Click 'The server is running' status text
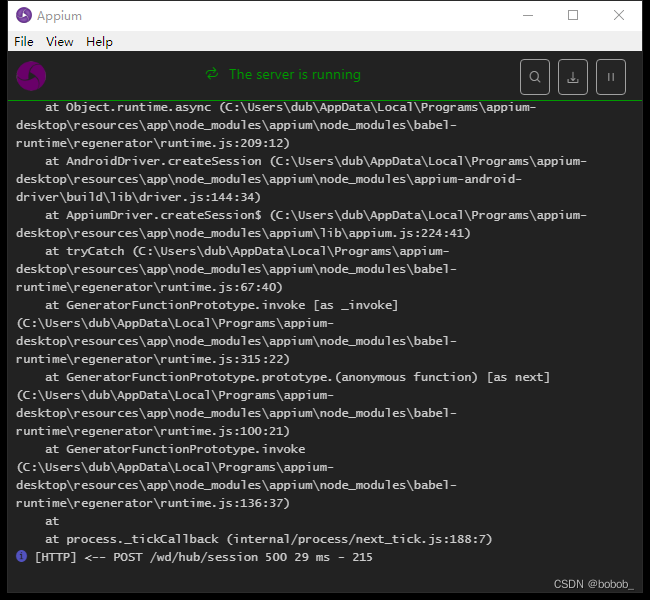This screenshot has width=650, height=600. 295,74
